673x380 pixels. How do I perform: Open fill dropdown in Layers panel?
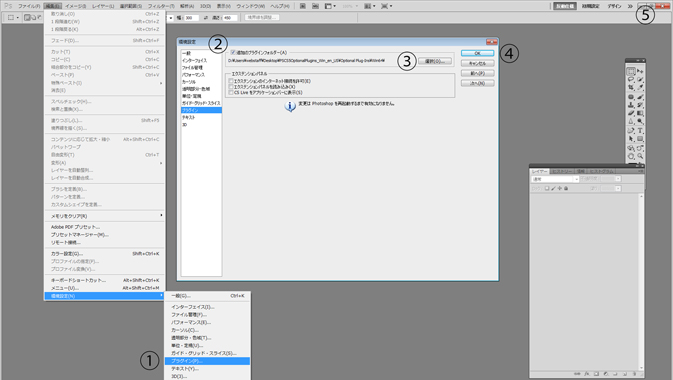[618, 188]
